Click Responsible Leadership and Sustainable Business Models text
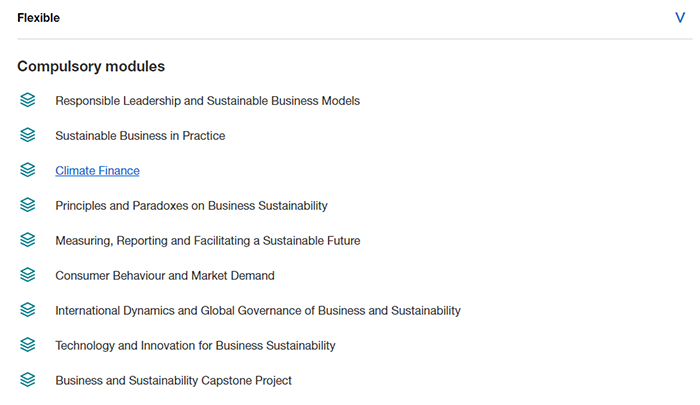The height and width of the screenshot is (405, 700). pos(207,101)
